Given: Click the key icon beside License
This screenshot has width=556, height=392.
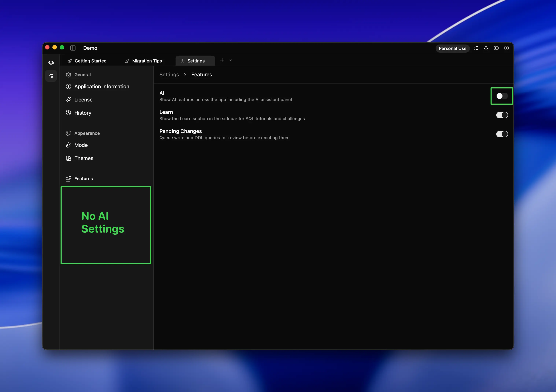Looking at the screenshot, I should (69, 99).
